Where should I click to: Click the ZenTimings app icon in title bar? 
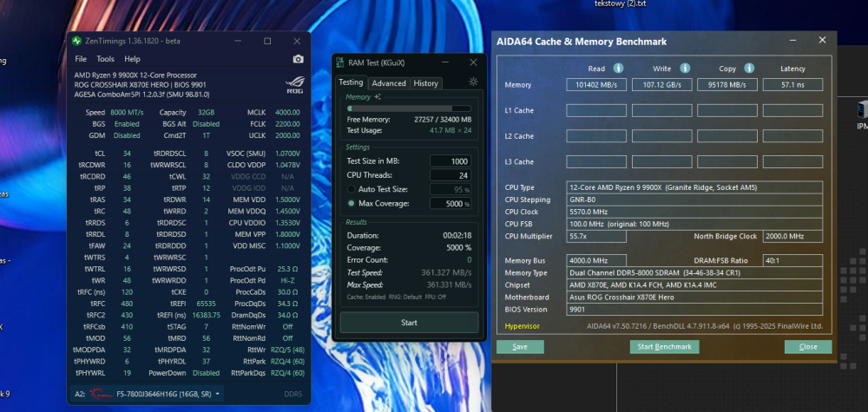tap(77, 41)
